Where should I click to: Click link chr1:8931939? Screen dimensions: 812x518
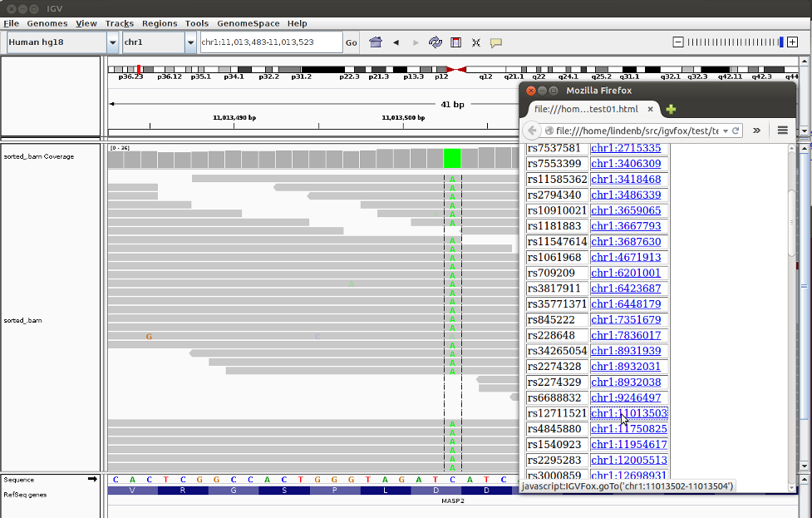(x=626, y=351)
